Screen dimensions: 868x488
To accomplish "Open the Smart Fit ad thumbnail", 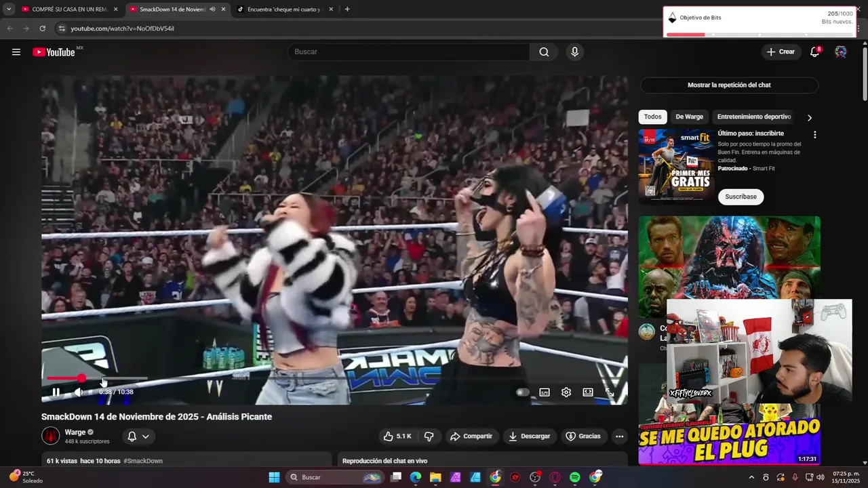I will click(x=676, y=167).
